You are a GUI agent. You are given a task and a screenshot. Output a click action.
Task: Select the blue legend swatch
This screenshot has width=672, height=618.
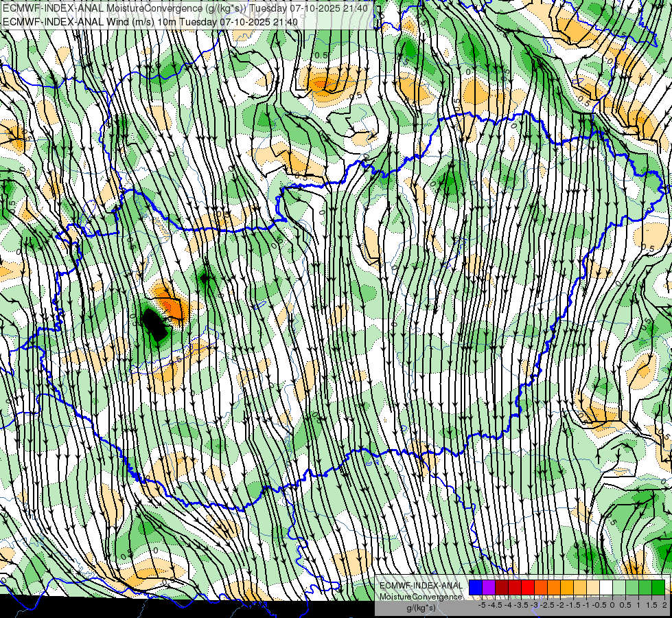476,587
